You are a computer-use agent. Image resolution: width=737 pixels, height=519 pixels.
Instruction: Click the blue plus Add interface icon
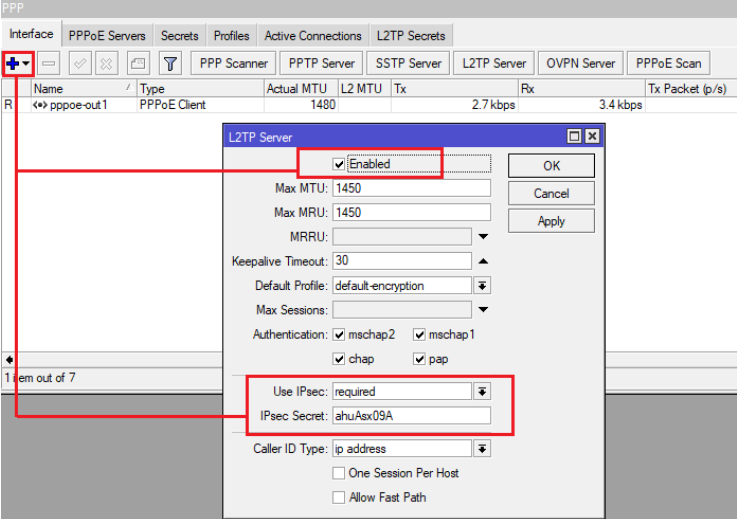pyautogui.click(x=13, y=63)
